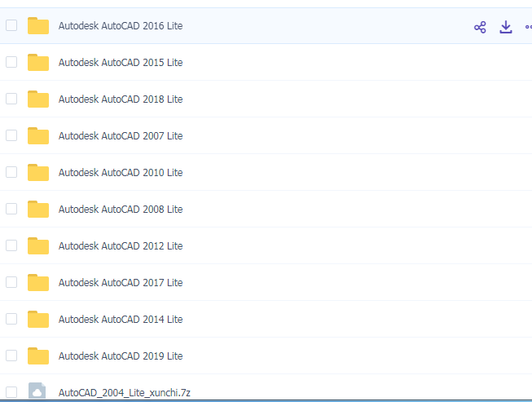Screen dimensions: 532x402
Task: Click the 7z file icon for AutoCAD_2004_Lite_xunchi
Action: tap(37, 391)
